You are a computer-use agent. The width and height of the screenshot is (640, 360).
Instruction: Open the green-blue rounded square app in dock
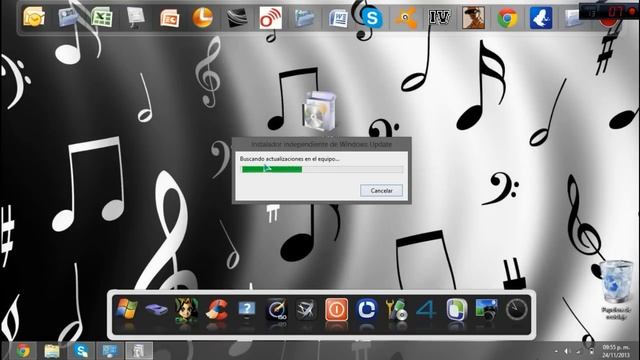click(x=456, y=309)
